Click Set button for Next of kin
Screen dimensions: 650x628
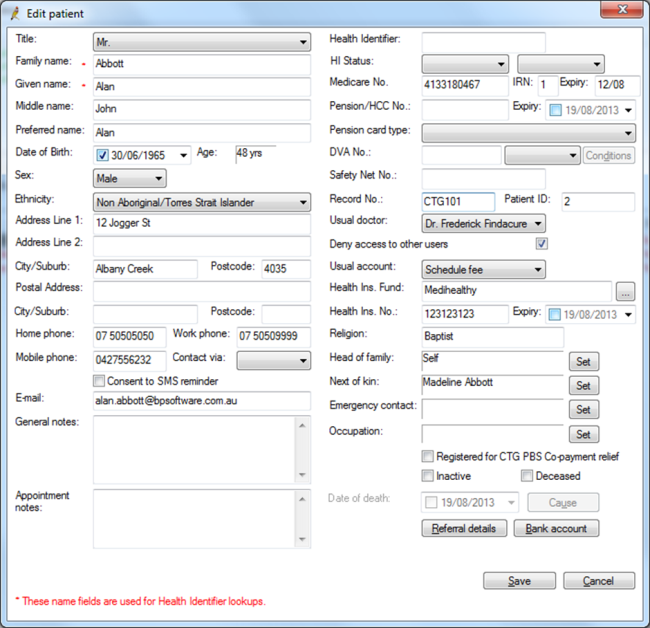point(584,386)
